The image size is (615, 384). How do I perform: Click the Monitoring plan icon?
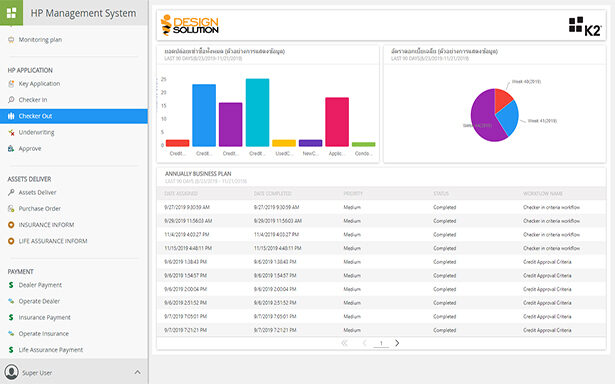click(x=11, y=40)
